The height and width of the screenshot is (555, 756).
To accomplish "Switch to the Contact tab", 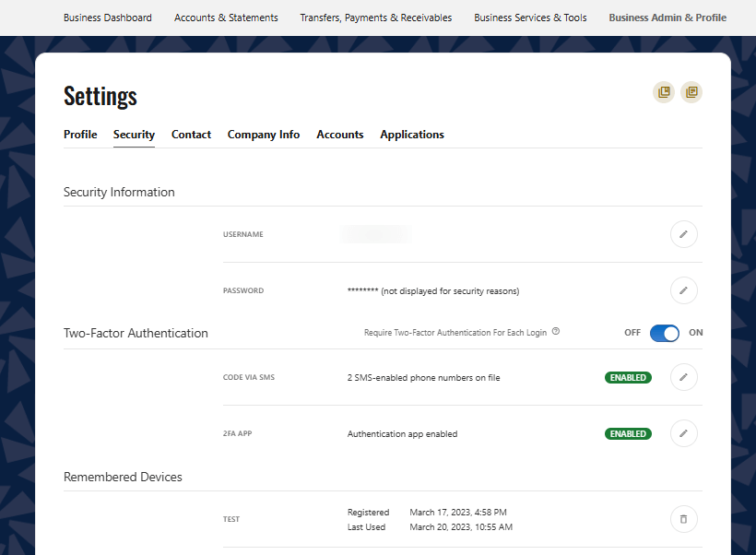I will [191, 135].
